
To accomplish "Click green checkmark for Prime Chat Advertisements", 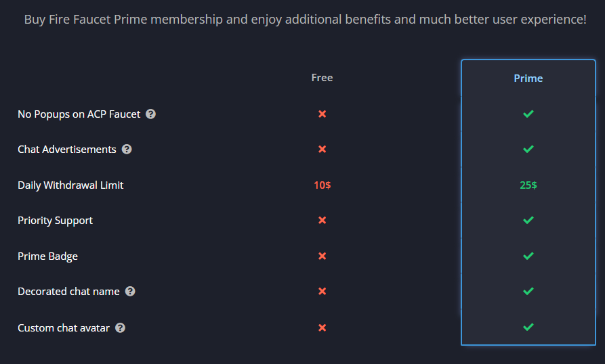I will (528, 149).
